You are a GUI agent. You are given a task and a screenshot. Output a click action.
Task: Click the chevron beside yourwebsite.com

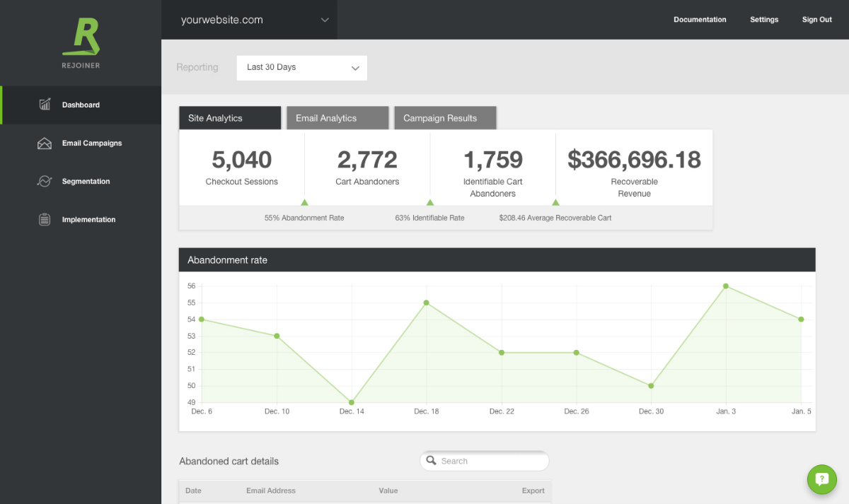[x=325, y=20]
